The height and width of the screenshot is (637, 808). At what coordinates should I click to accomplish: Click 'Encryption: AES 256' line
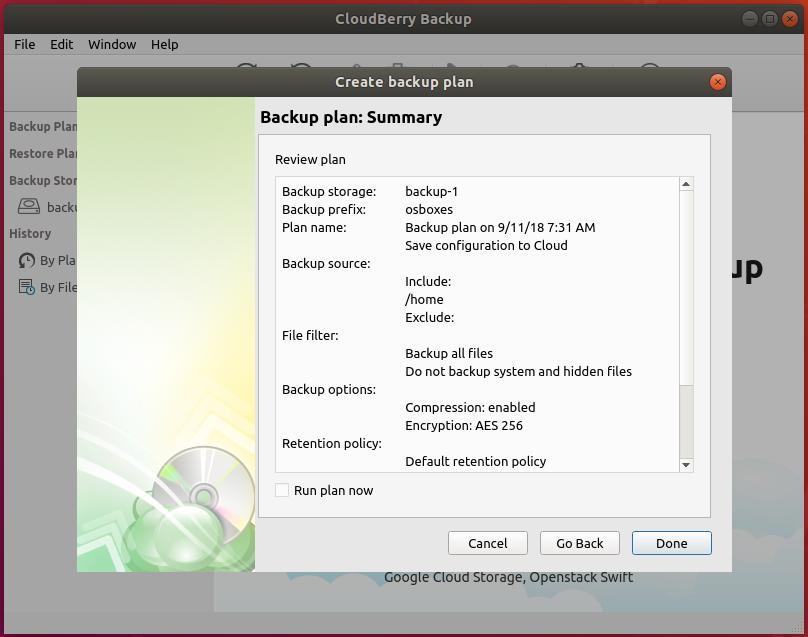[x=464, y=426]
